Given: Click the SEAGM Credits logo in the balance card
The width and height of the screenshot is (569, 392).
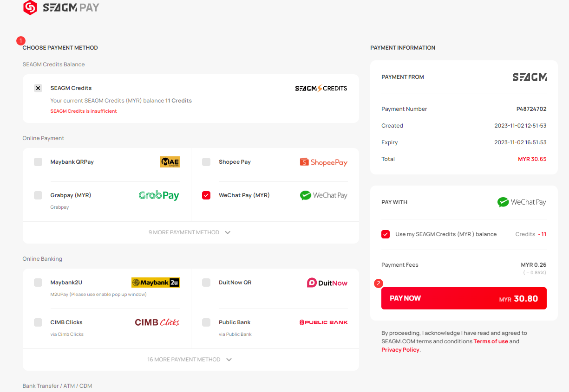Looking at the screenshot, I should click(x=321, y=88).
